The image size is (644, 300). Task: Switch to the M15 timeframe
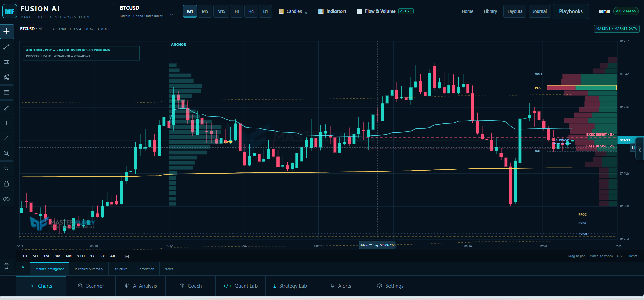pyautogui.click(x=221, y=11)
